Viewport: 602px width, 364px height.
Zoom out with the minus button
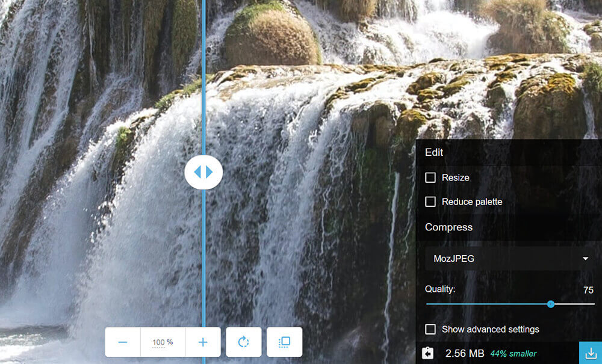tap(123, 342)
